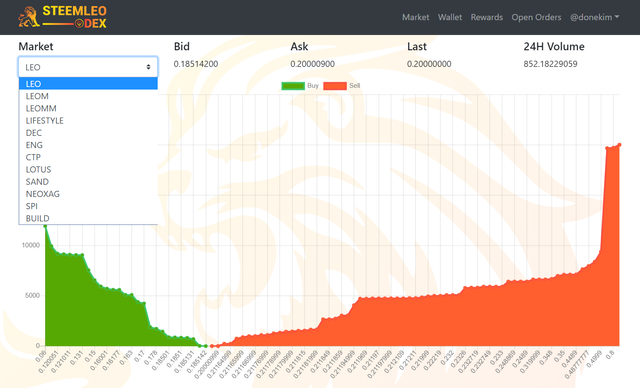Open the Market navigation link

(x=416, y=17)
